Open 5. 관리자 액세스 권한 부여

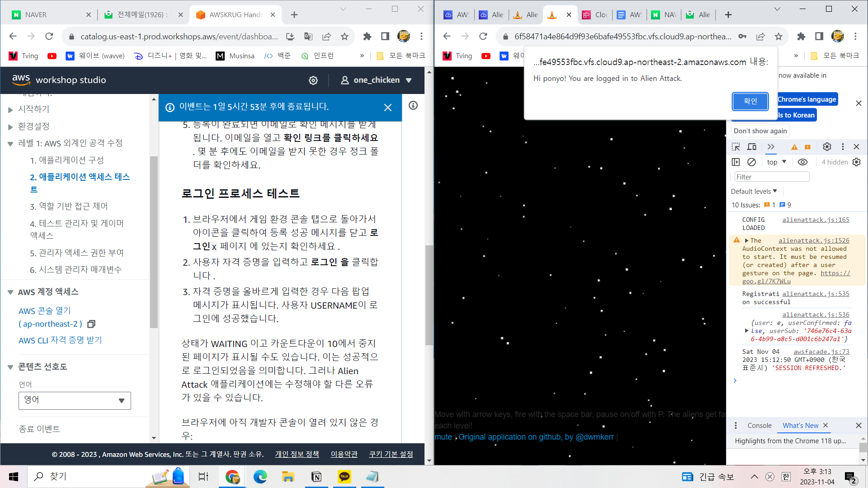(77, 253)
